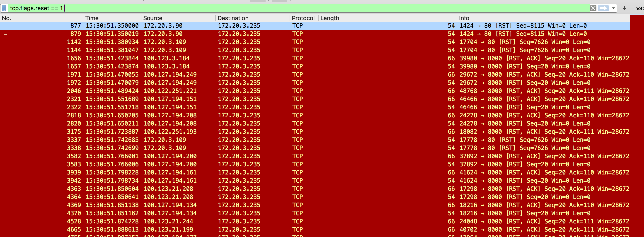Select packet number 2818
The height and width of the screenshot is (237, 644).
tap(315, 116)
